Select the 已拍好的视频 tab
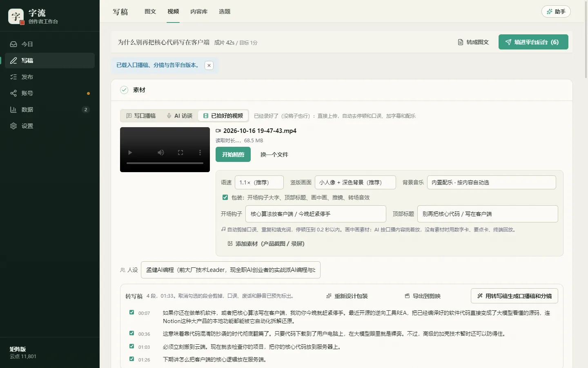 coord(223,116)
